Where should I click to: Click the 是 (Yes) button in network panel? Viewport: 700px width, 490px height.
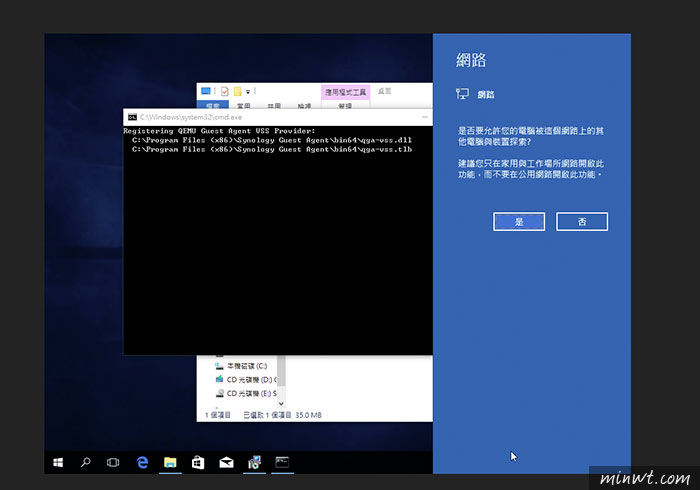tap(519, 222)
